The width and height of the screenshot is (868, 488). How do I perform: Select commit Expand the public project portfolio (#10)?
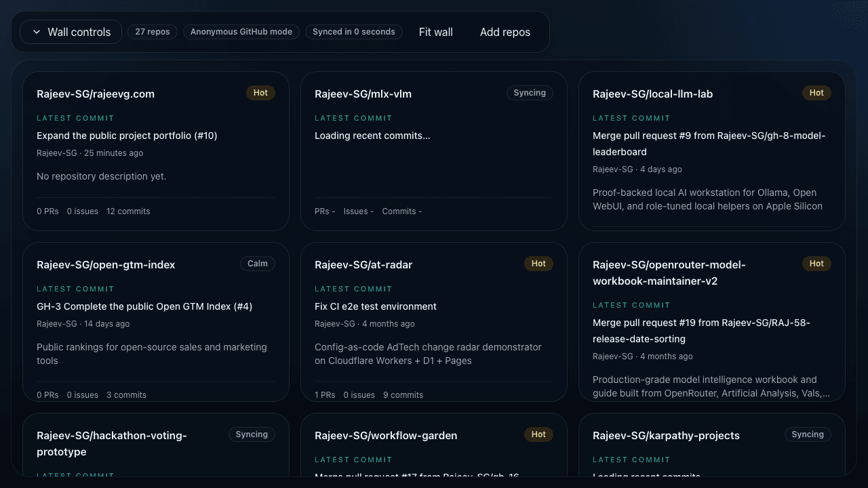click(127, 136)
